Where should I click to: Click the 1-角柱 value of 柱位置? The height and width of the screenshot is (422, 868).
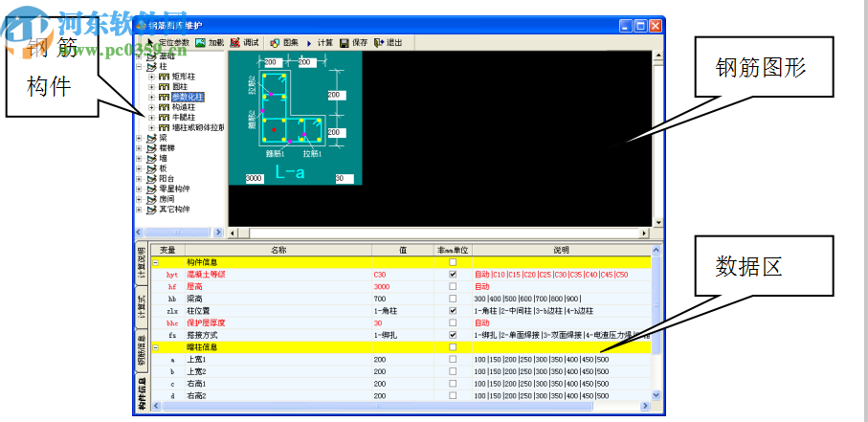point(403,311)
